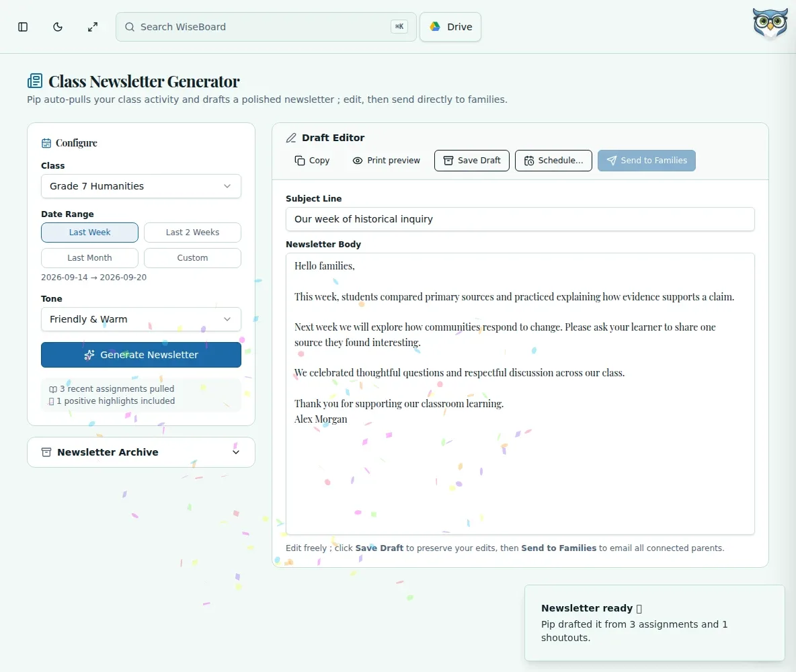
Task: Select Last Month date range
Action: point(89,258)
